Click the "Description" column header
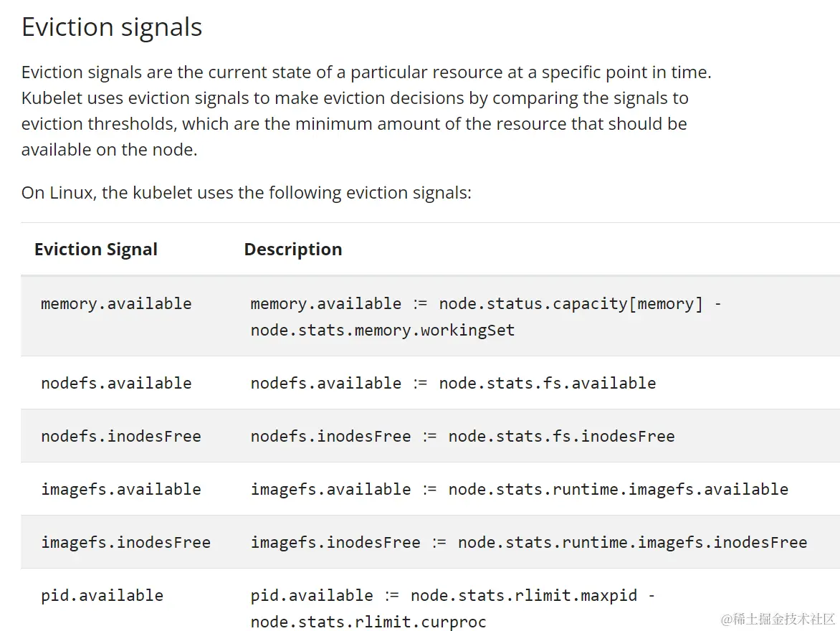Screen dimensions: 840x631 point(292,250)
